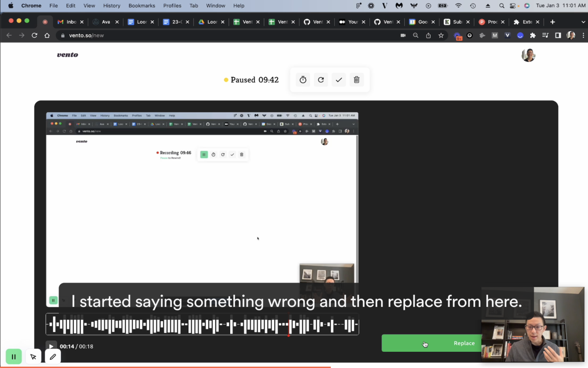This screenshot has width=588, height=368.
Task: Open the Chrome three-dot menu
Action: click(584, 35)
